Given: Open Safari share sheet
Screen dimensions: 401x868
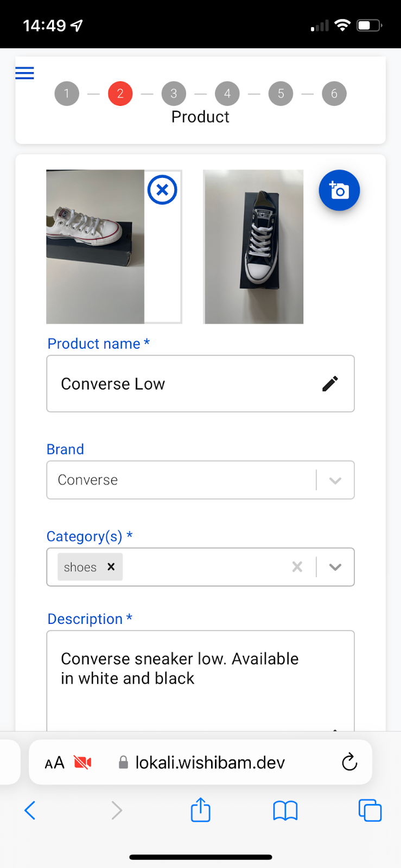Looking at the screenshot, I should point(200,810).
